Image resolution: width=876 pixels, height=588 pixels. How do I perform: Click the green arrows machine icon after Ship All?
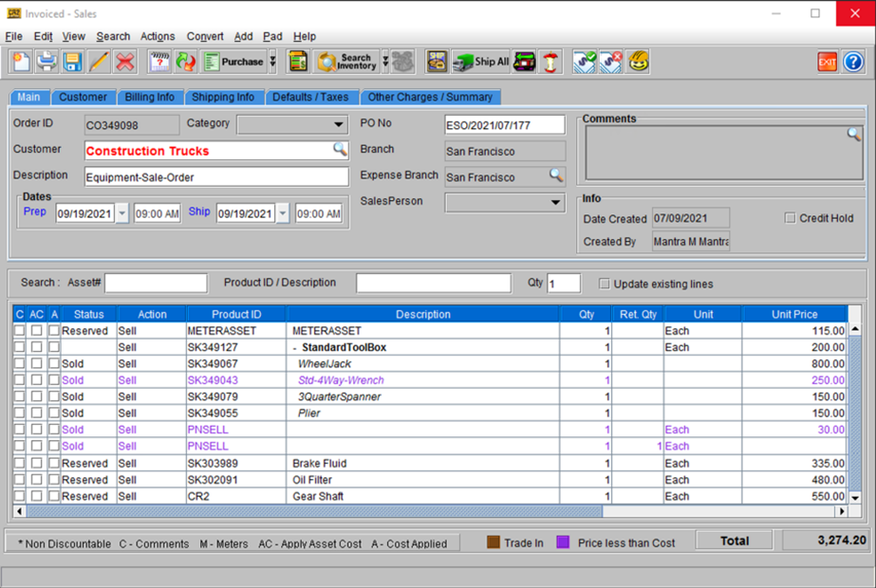[x=525, y=62]
